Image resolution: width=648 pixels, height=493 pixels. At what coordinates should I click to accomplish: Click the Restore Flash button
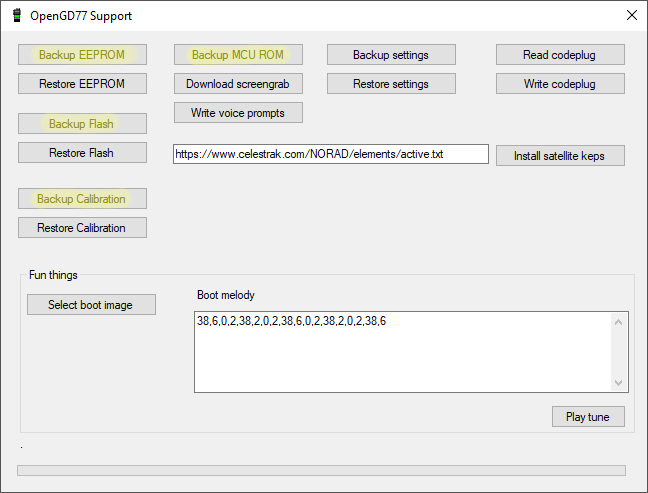82,153
